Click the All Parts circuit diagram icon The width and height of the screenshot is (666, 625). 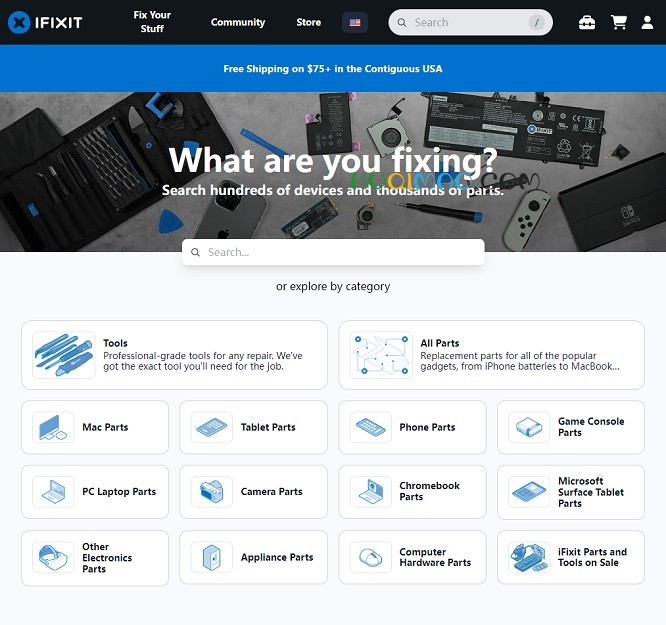[381, 355]
